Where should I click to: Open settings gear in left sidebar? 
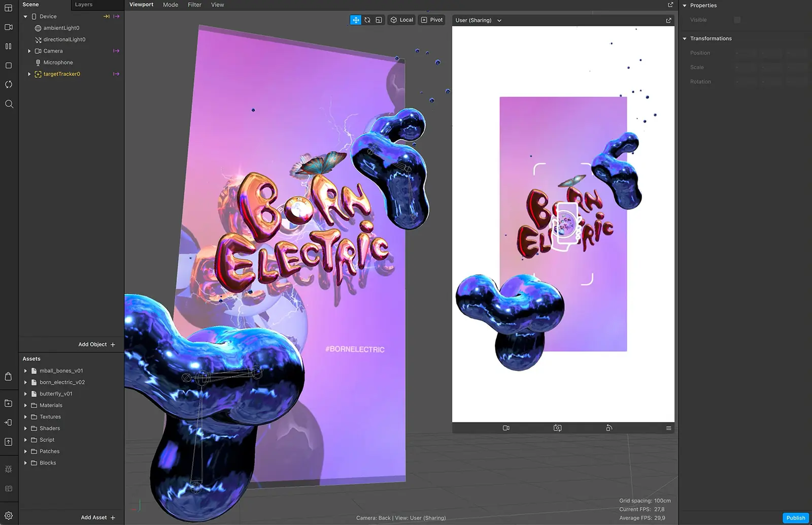click(x=9, y=515)
